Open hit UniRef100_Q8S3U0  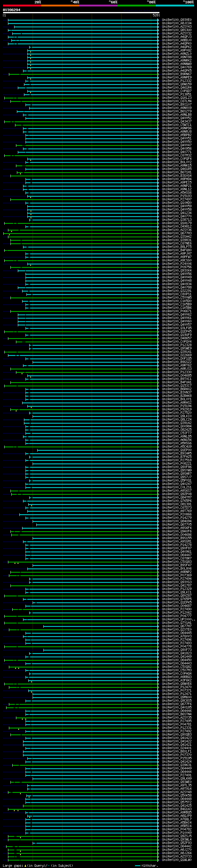tap(177, 30)
